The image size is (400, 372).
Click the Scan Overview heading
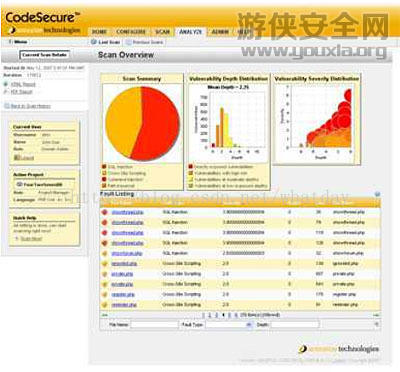pos(126,55)
